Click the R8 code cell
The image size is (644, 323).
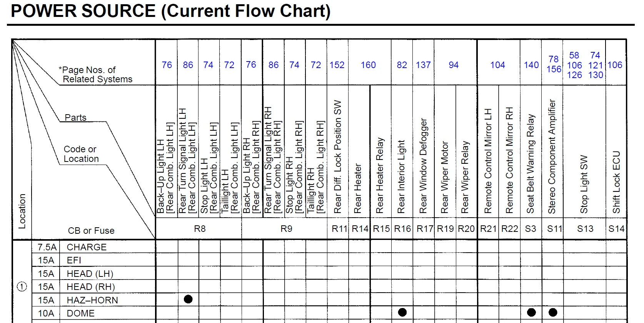[200, 229]
